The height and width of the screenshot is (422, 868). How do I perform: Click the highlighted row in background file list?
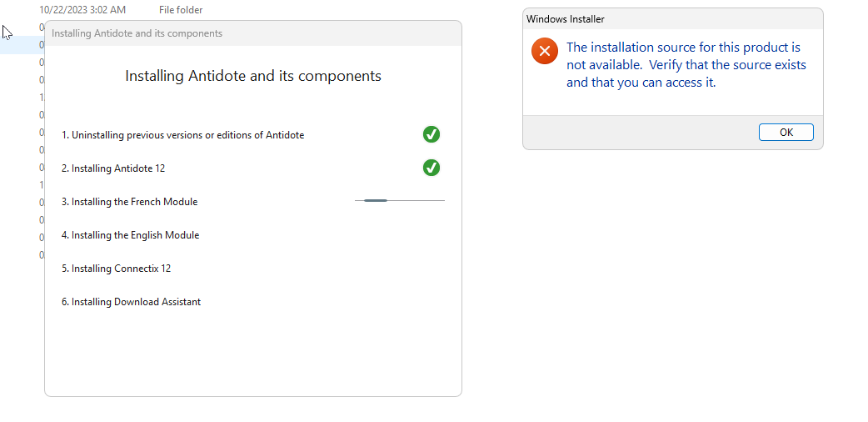pyautogui.click(x=21, y=45)
